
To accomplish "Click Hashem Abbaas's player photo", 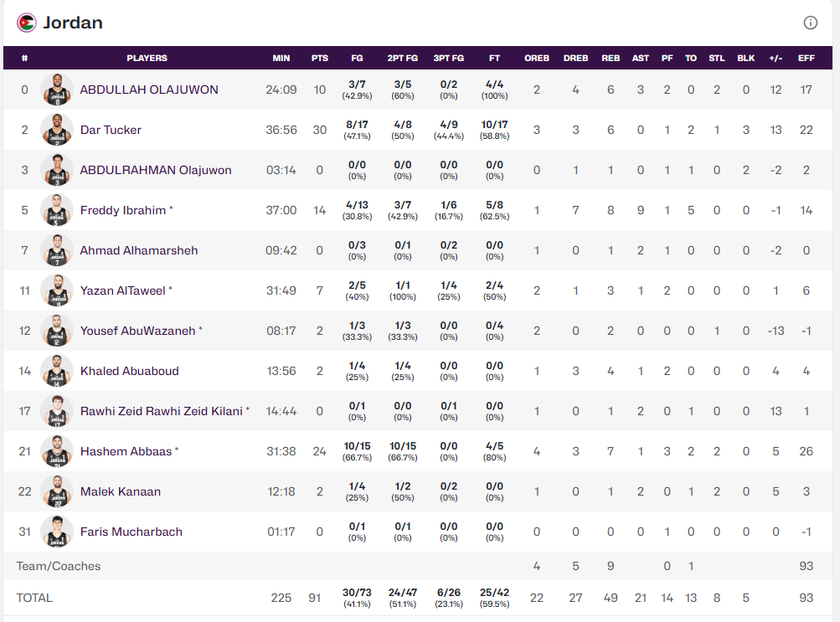I will click(x=57, y=451).
